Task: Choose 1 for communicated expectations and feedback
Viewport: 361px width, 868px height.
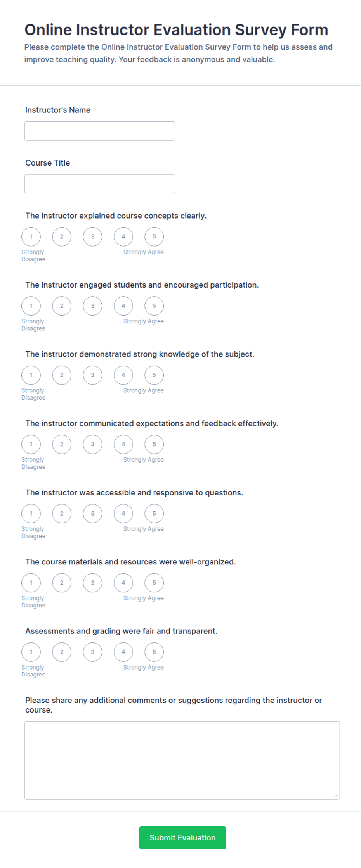Action: (x=31, y=444)
